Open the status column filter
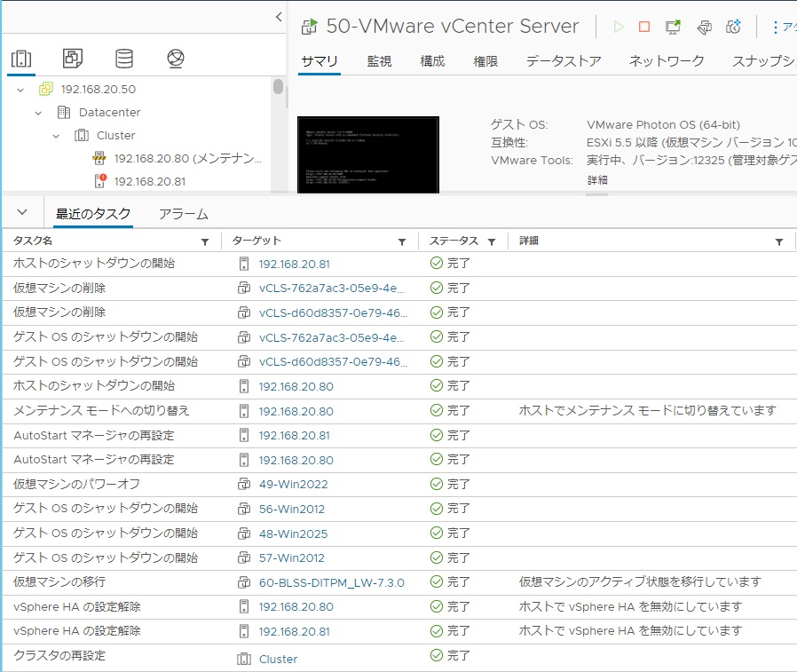 492,242
